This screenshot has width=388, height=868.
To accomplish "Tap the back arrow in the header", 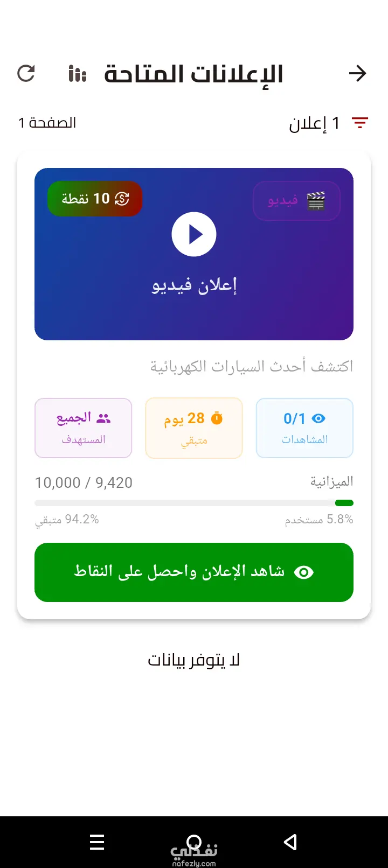I will (357, 73).
